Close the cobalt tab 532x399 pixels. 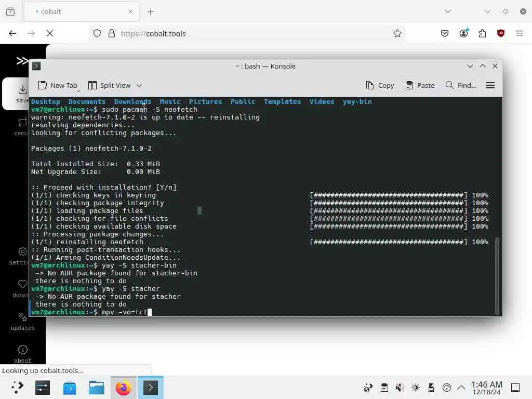click(x=130, y=11)
